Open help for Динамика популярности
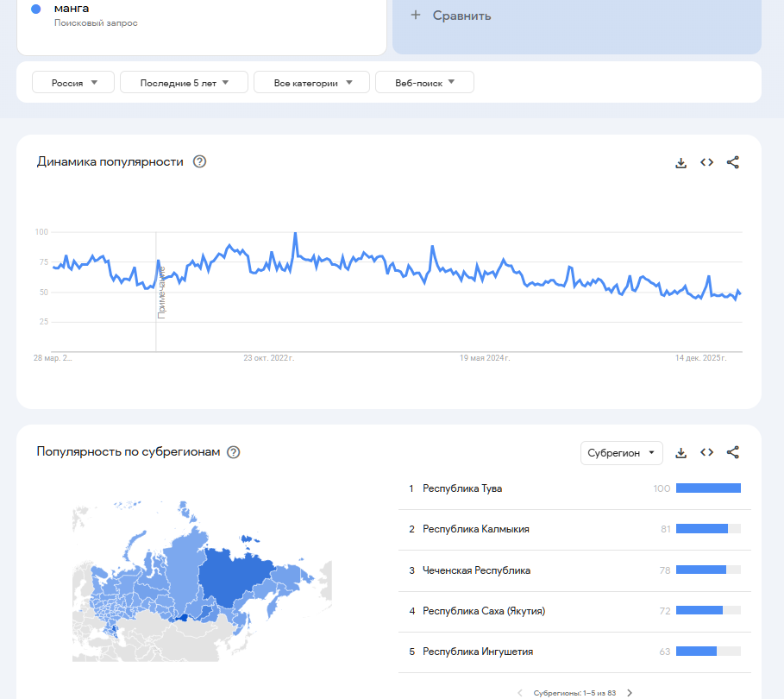This screenshot has width=784, height=699. (199, 161)
